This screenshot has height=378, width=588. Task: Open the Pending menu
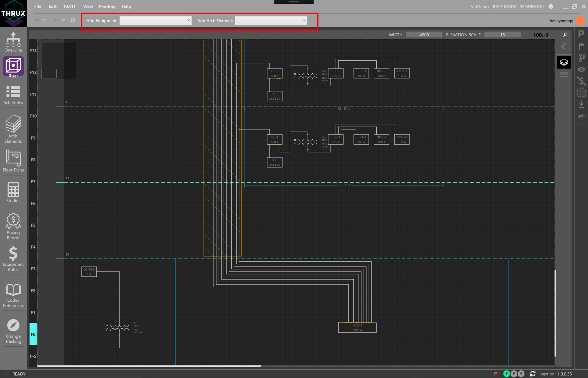tap(107, 6)
